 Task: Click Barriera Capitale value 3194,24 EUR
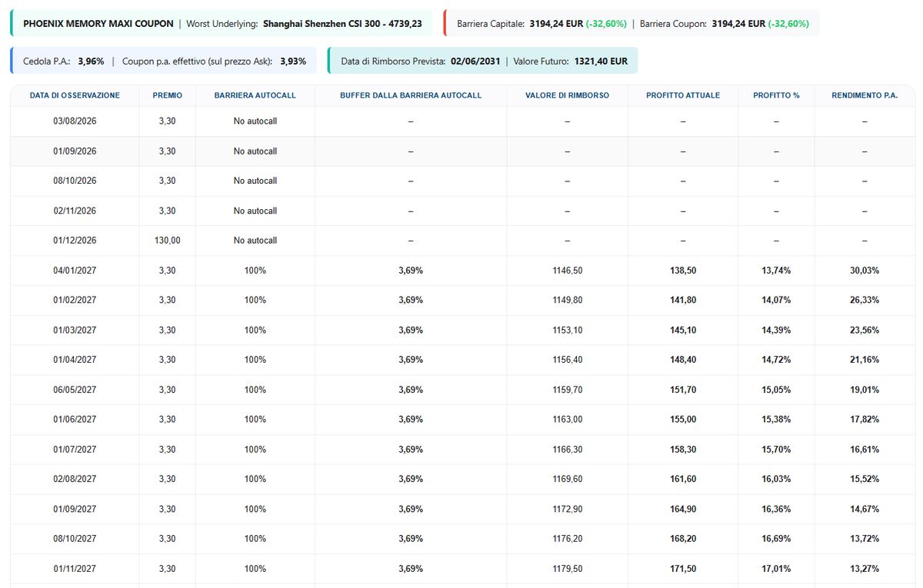coord(556,24)
